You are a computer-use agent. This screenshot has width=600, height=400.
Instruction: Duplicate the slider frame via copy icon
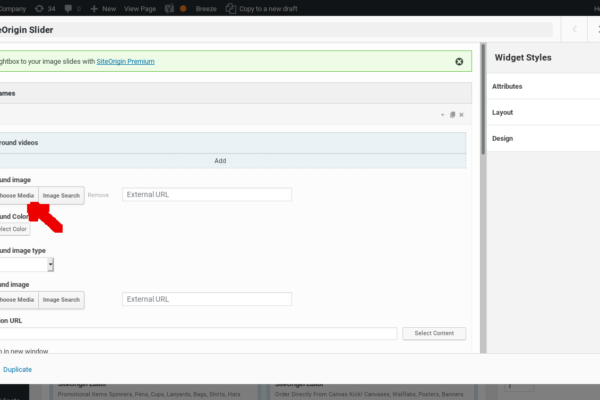[452, 115]
